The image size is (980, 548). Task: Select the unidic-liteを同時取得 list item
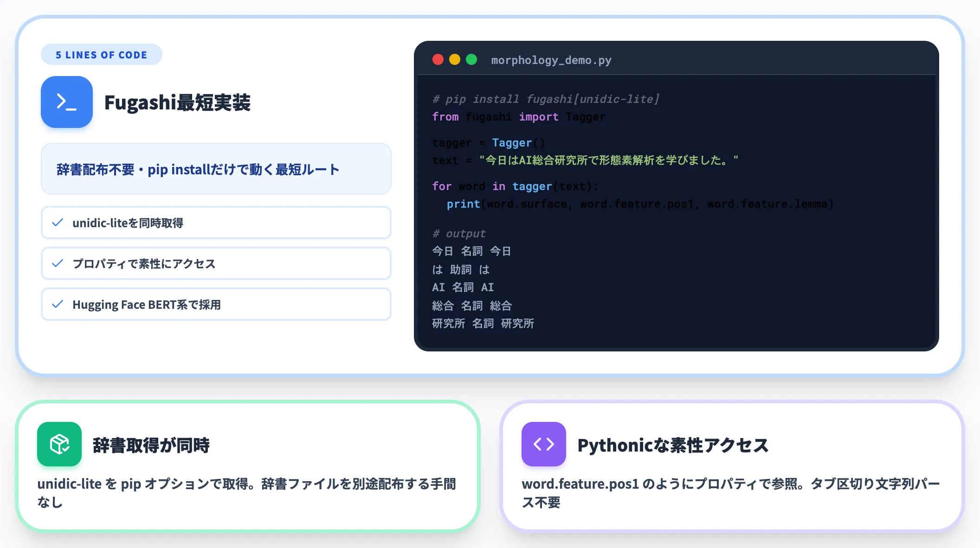pyautogui.click(x=216, y=223)
